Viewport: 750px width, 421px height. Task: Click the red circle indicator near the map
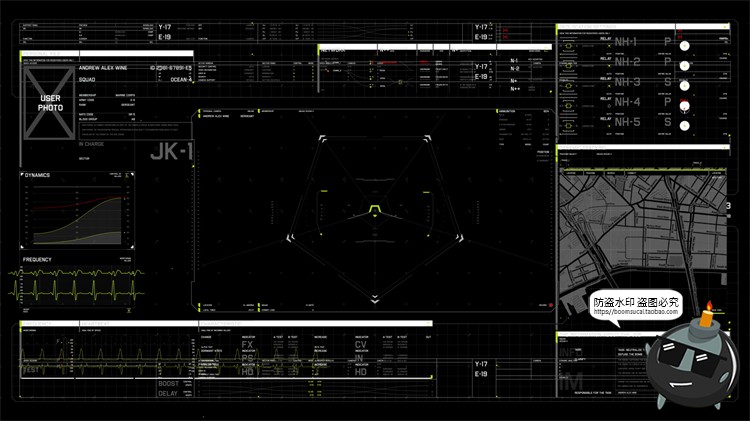pos(549,306)
